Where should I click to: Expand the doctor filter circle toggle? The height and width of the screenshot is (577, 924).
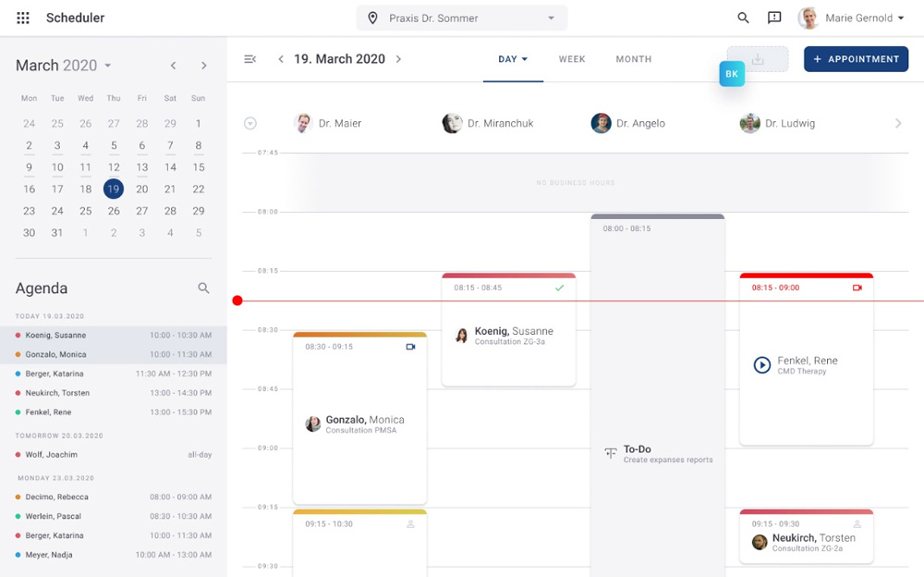tap(250, 123)
